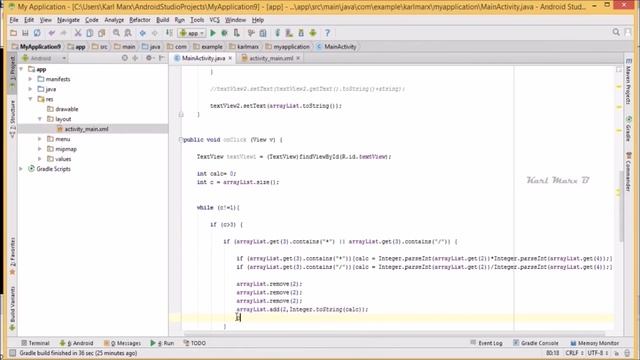Open the SDK Manager download icon

[x=301, y=33]
